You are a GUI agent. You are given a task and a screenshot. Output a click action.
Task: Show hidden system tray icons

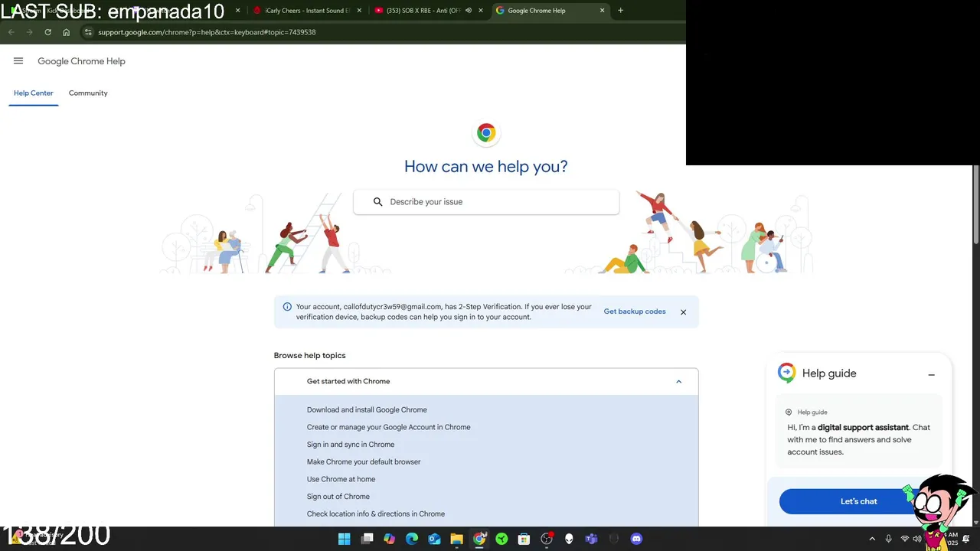point(871,539)
